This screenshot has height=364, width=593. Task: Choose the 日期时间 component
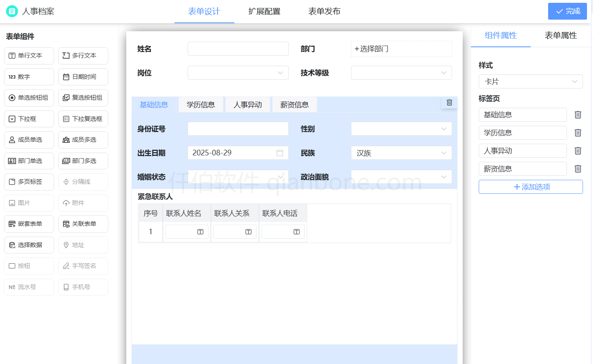(83, 76)
